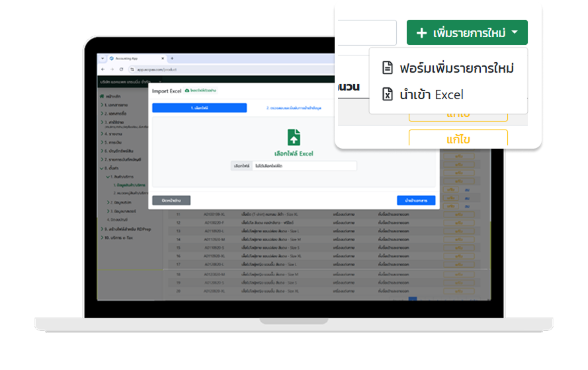
Task: Choose นำเข้า Excel from the dropdown menu
Action: pos(423,94)
